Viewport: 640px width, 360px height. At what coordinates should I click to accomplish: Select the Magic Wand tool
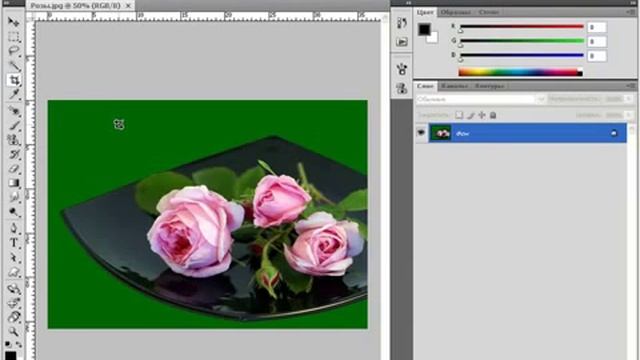[14, 66]
